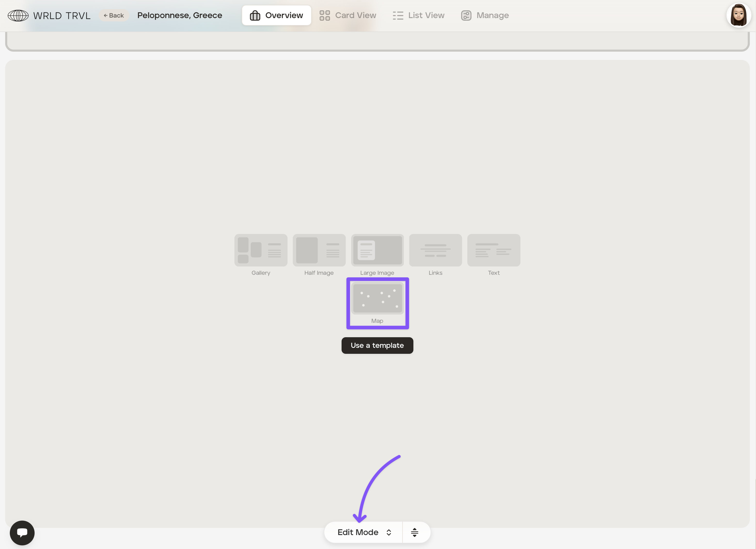This screenshot has width=756, height=549.
Task: Click the Peloponnese, Greece trip title
Action: [x=180, y=15]
